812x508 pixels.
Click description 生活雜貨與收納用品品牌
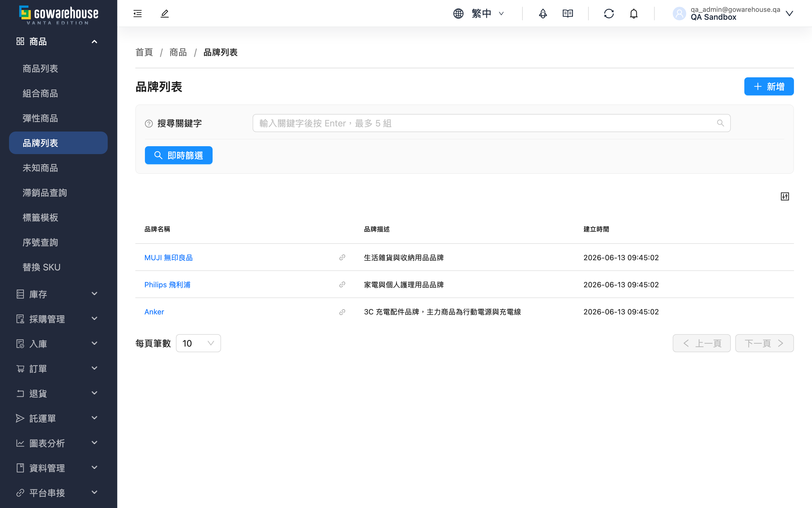[404, 258]
